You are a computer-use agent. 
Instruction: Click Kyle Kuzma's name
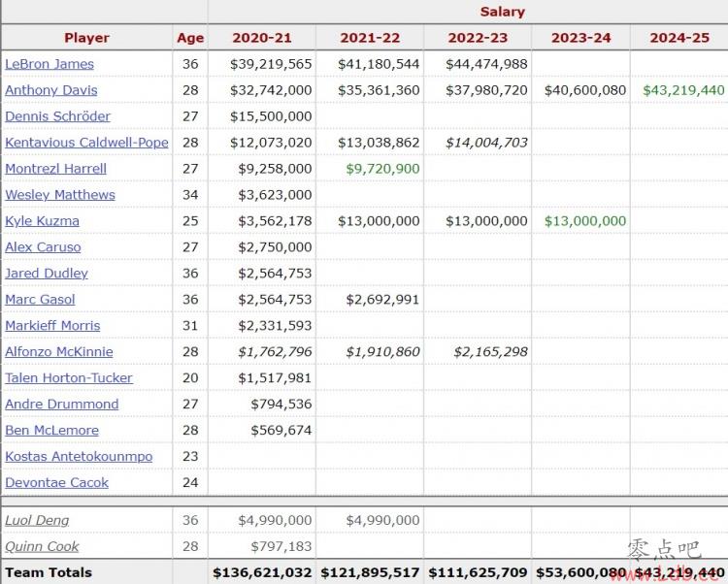(43, 221)
